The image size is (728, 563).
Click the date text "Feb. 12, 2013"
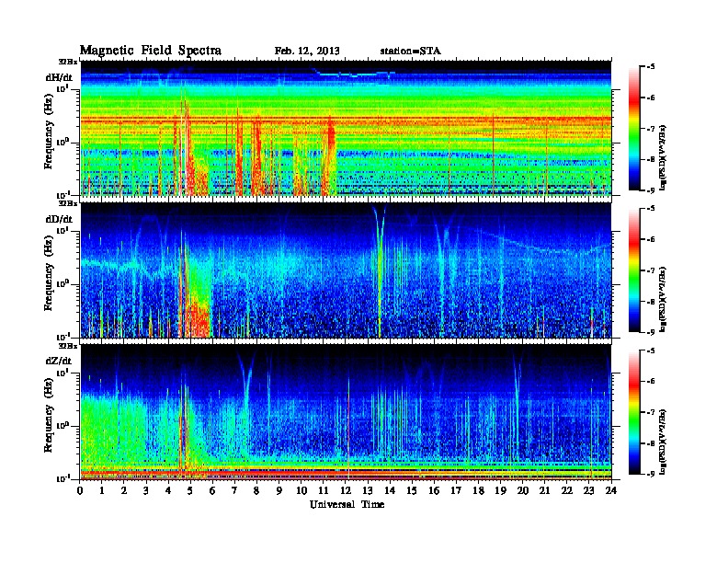pyautogui.click(x=307, y=51)
